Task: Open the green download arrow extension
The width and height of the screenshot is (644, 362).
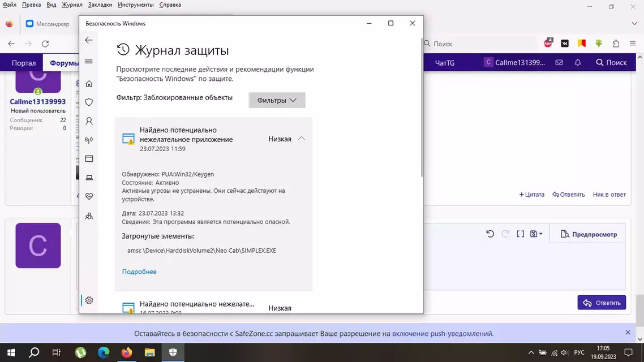Action: [598, 43]
